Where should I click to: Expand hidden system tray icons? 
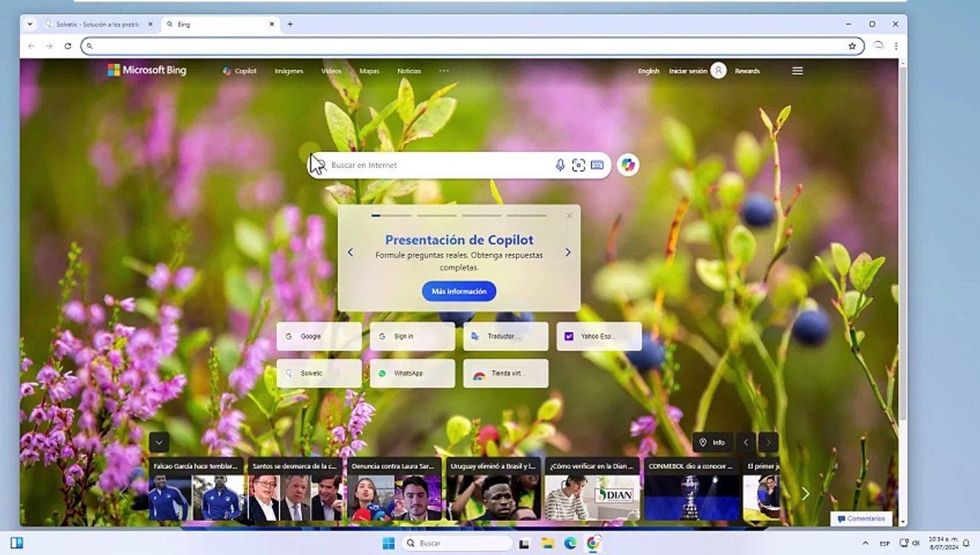pos(865,543)
